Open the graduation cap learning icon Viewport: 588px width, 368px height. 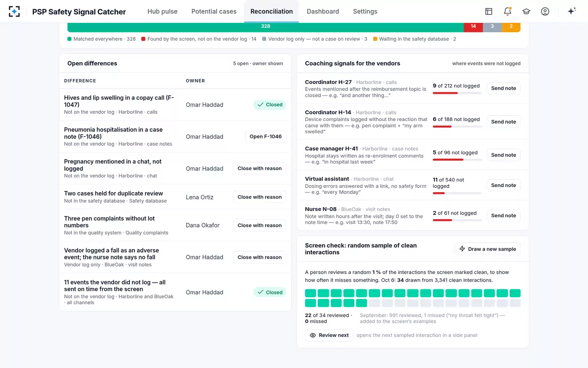click(x=526, y=11)
